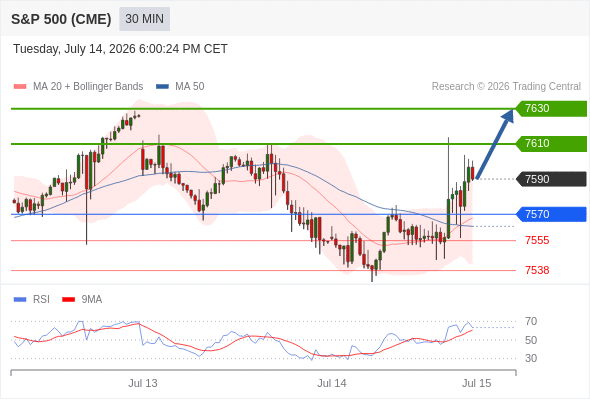Click the 30 MIN timeframe badge
590x400 pixels.
click(144, 19)
